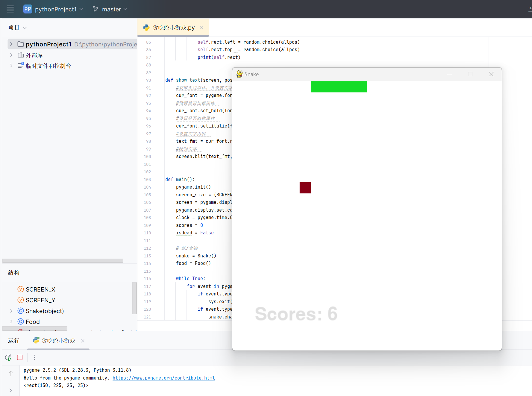This screenshot has height=396, width=532.
Task: Close the 贪吃蛇小游戏 run tab
Action: tap(83, 341)
